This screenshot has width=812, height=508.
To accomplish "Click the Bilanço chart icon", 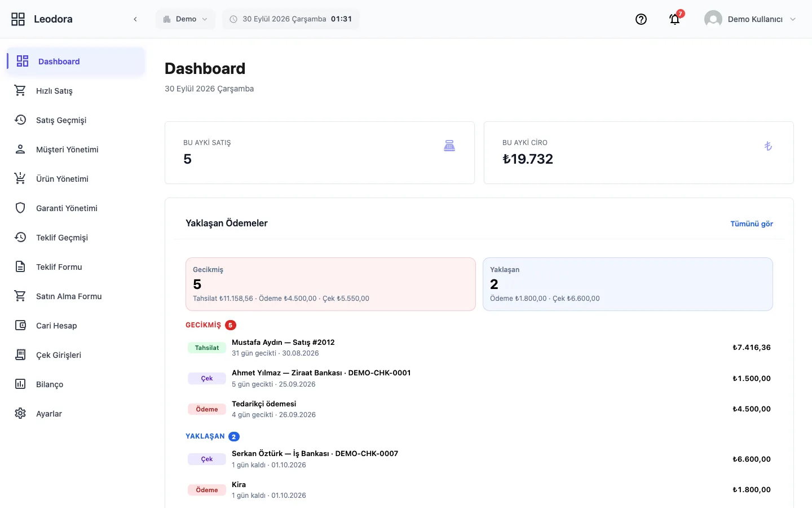I will point(20,384).
